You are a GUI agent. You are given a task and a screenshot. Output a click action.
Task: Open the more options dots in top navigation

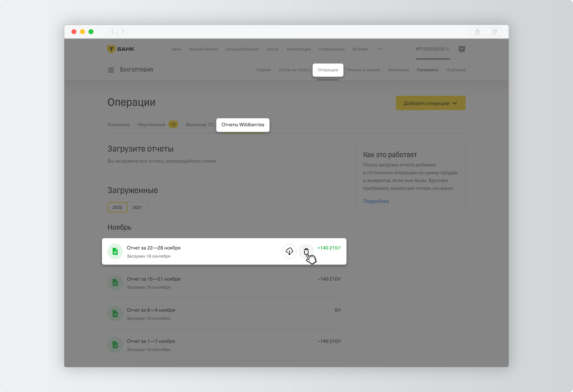point(380,49)
